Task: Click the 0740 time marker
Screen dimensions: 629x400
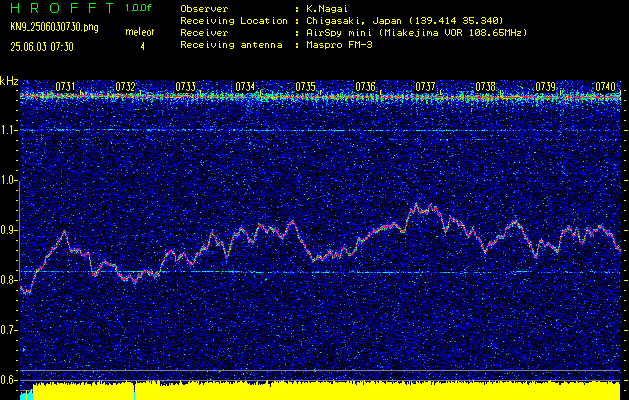Action: click(x=605, y=86)
